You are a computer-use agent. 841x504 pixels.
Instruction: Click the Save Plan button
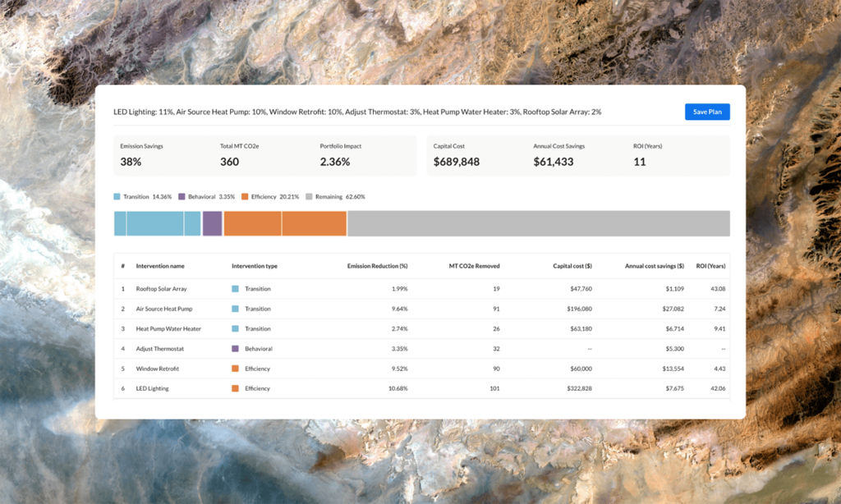pyautogui.click(x=707, y=112)
